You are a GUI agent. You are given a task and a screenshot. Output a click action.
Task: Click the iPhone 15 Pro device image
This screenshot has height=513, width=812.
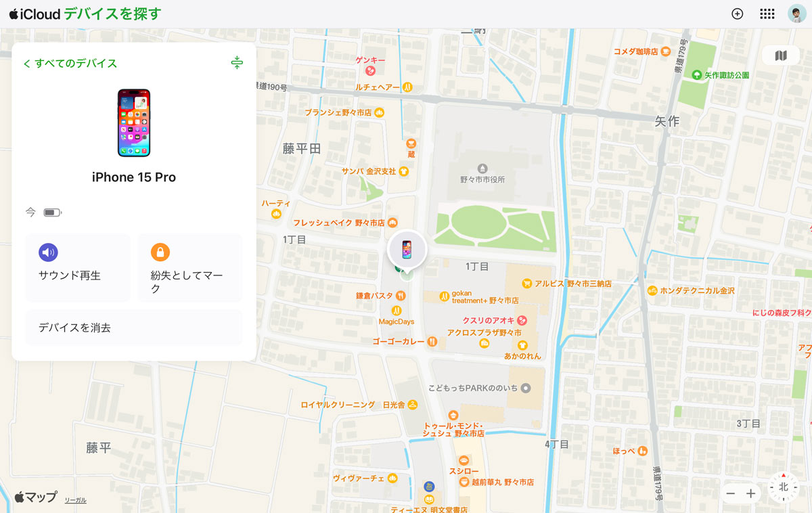point(134,123)
